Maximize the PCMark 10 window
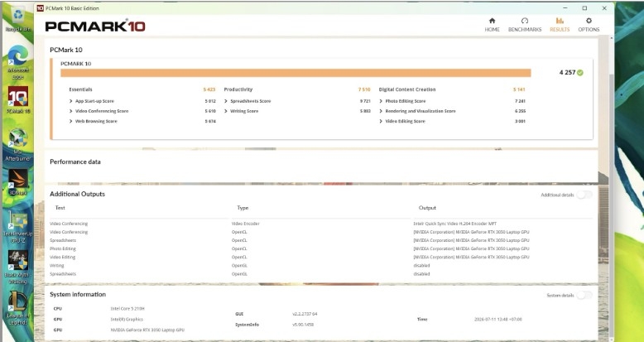The height and width of the screenshot is (342, 644). (x=584, y=8)
